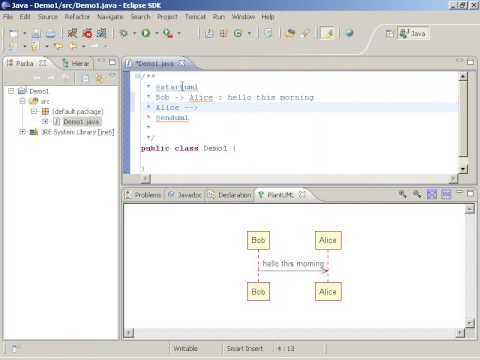Click first zoom icon in PlantUML view
Viewport: 480px width, 360px height.
pos(402,194)
